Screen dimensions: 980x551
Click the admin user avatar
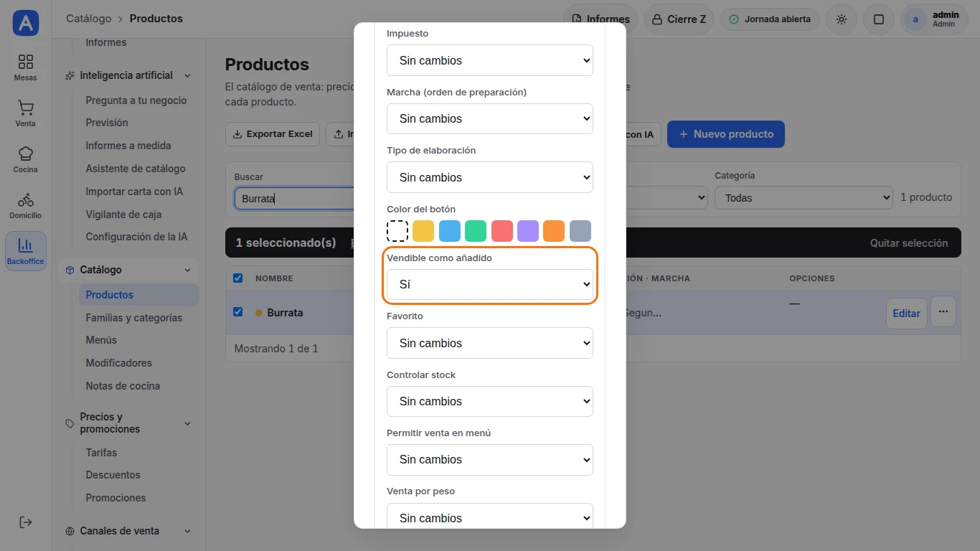click(x=915, y=19)
